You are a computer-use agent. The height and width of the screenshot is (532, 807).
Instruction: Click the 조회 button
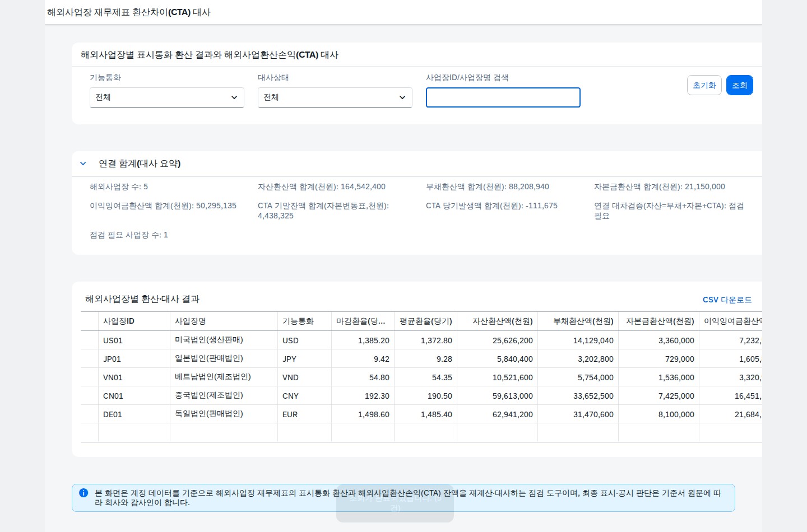pos(740,85)
